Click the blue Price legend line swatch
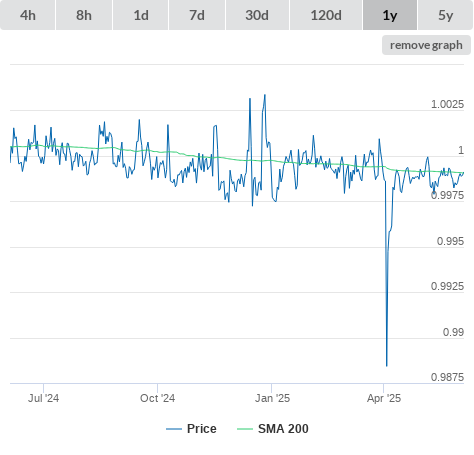Image resolution: width=474 pixels, height=455 pixels. coord(174,429)
